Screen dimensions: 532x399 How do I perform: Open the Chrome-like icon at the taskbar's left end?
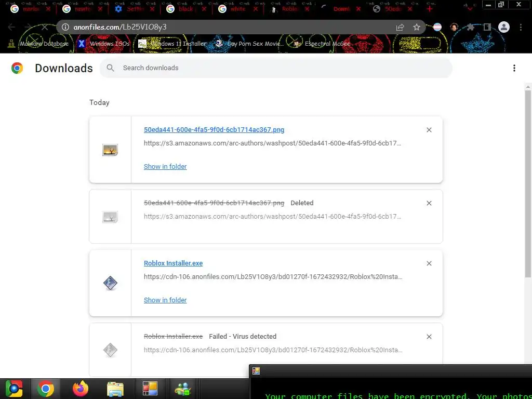pyautogui.click(x=14, y=389)
